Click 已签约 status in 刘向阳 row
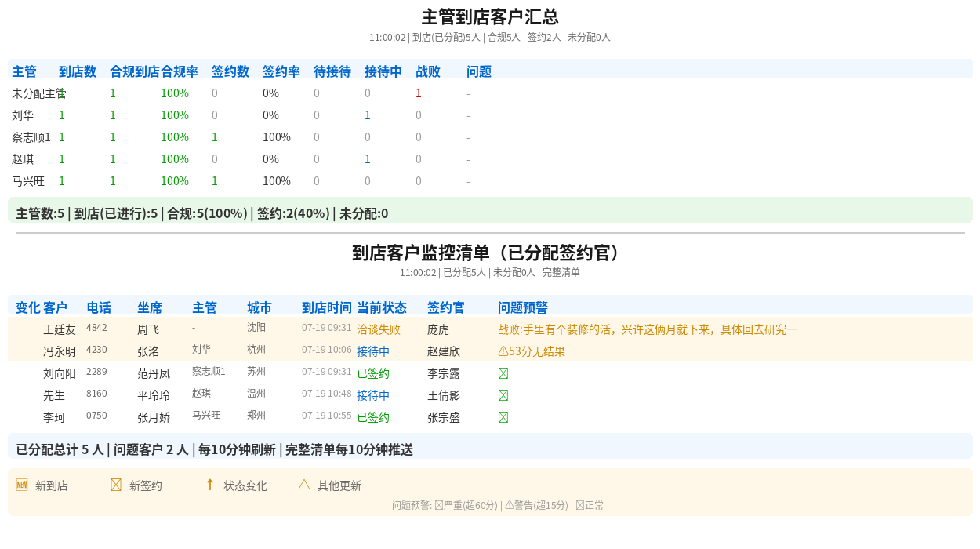This screenshot has height=549, width=980. tap(373, 373)
